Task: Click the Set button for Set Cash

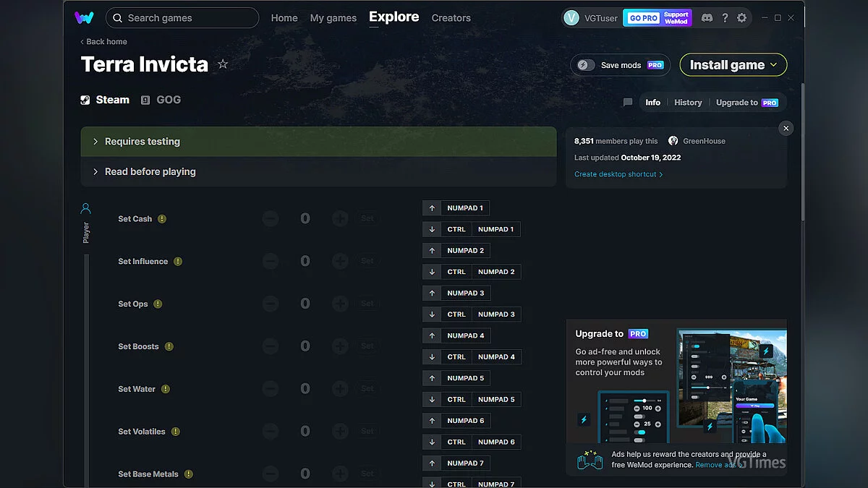Action: [367, 218]
